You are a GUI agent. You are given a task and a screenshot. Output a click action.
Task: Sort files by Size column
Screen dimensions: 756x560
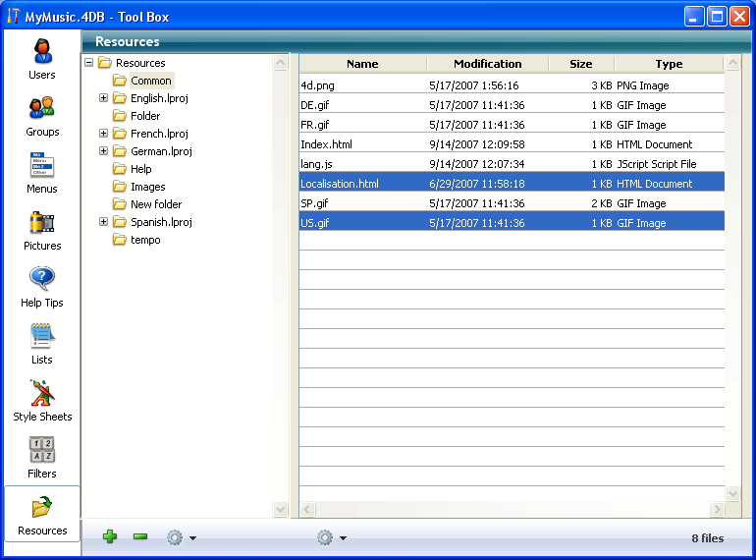pos(580,64)
